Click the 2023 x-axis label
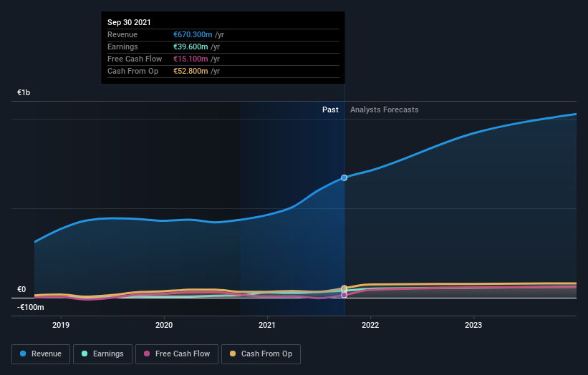Image resolution: width=588 pixels, height=375 pixels. 473,325
